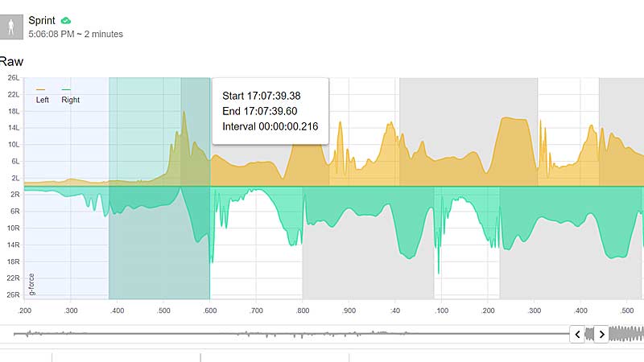Image resolution: width=644 pixels, height=362 pixels.
Task: Click the 10R y-axis label
Action: 14,228
